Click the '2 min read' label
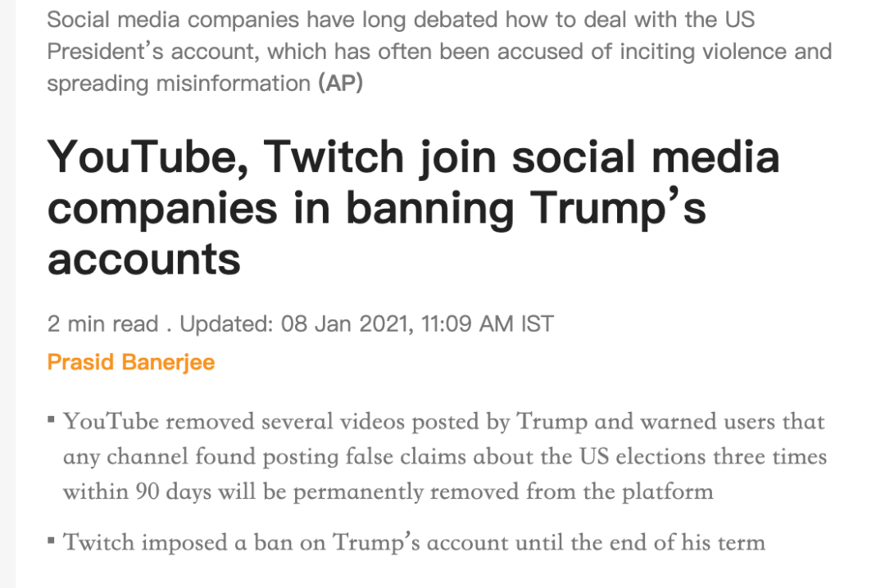The height and width of the screenshot is (588, 885). click(x=102, y=324)
